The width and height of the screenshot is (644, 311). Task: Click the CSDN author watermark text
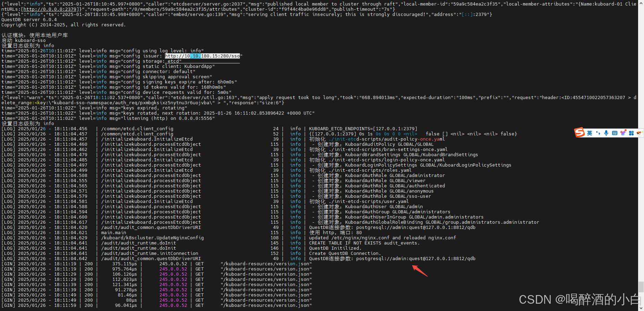pyautogui.click(x=580, y=299)
